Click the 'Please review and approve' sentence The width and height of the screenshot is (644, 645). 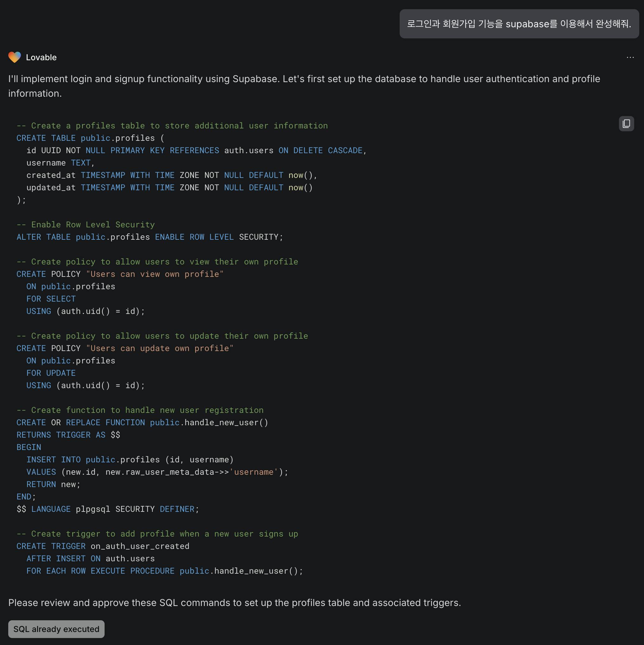[234, 602]
